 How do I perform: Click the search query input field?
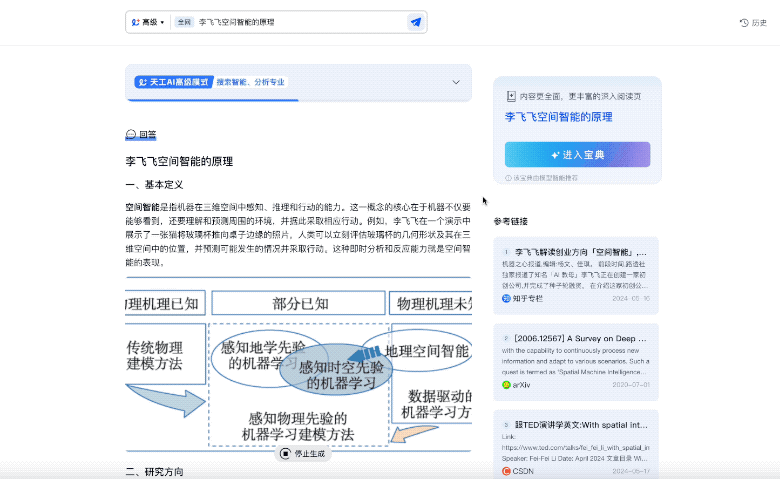(300, 22)
